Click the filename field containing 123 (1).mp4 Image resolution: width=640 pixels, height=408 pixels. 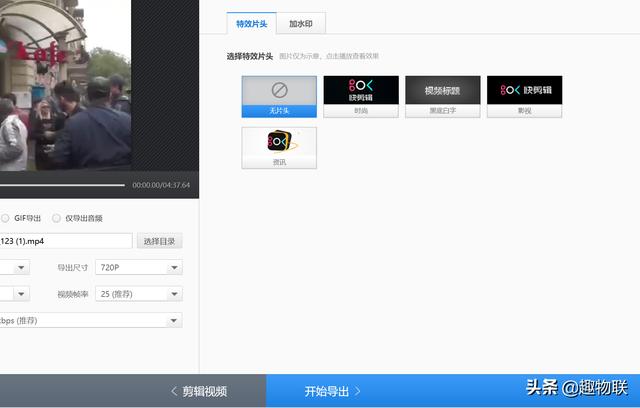point(65,241)
